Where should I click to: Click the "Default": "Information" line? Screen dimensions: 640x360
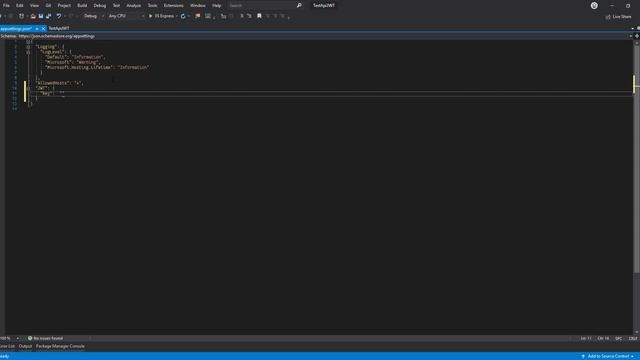(x=75, y=57)
